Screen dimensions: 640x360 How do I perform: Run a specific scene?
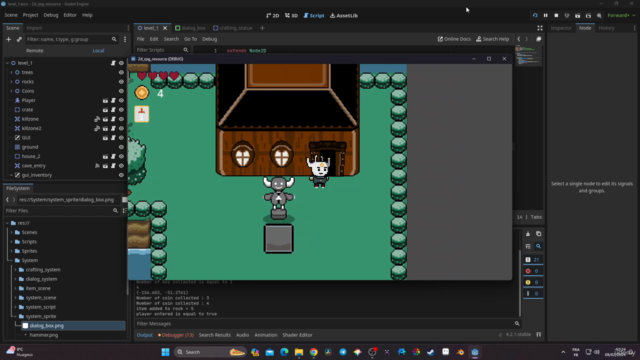click(x=588, y=16)
